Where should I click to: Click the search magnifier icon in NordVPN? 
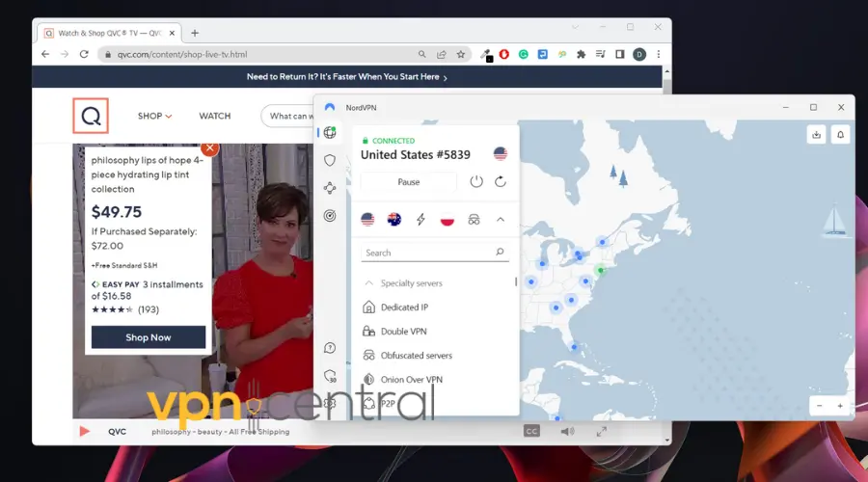(500, 252)
